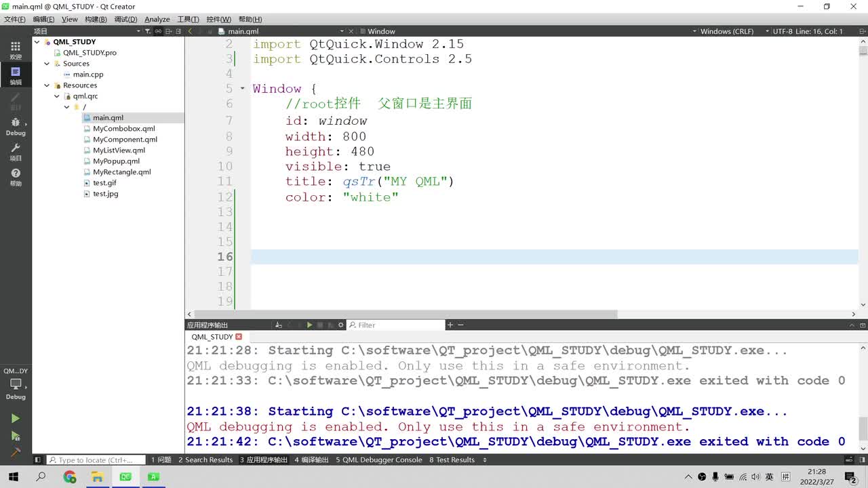
Task: Click the output pane vertical scrollbar
Action: pos(863,428)
